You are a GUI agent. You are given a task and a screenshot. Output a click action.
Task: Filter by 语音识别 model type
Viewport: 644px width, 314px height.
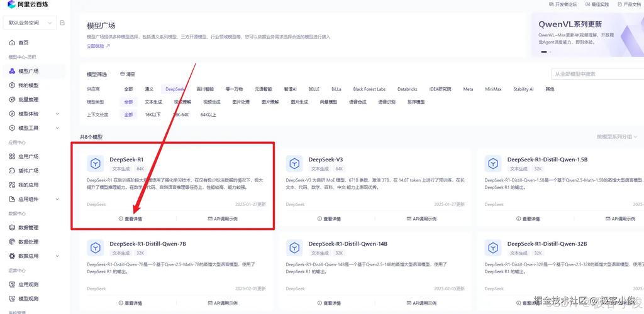click(387, 102)
